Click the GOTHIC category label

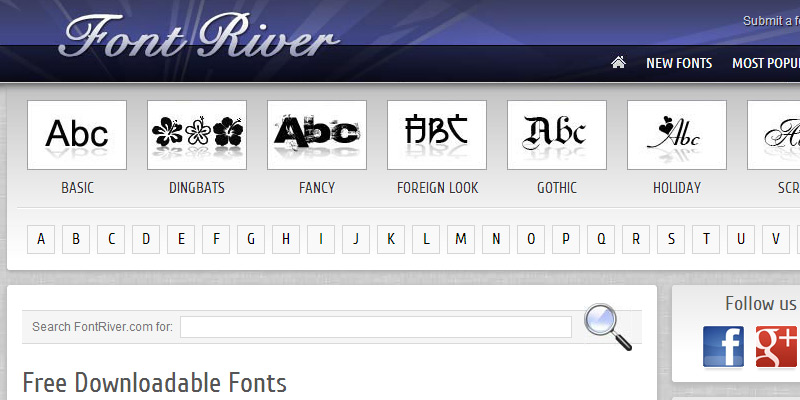click(x=557, y=188)
